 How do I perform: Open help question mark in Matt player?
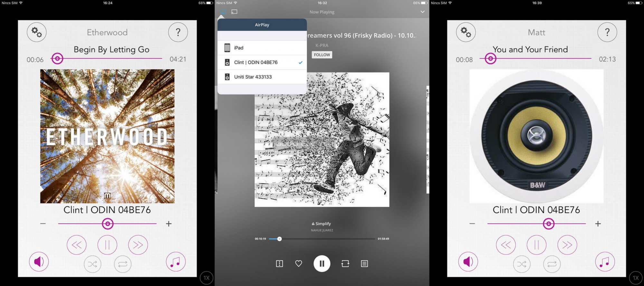tap(607, 32)
